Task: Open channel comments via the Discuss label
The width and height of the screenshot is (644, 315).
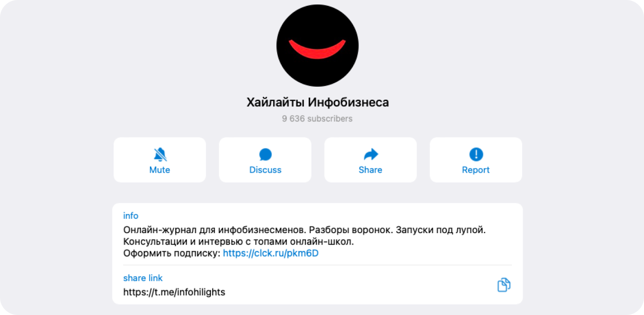Action: pos(266,170)
